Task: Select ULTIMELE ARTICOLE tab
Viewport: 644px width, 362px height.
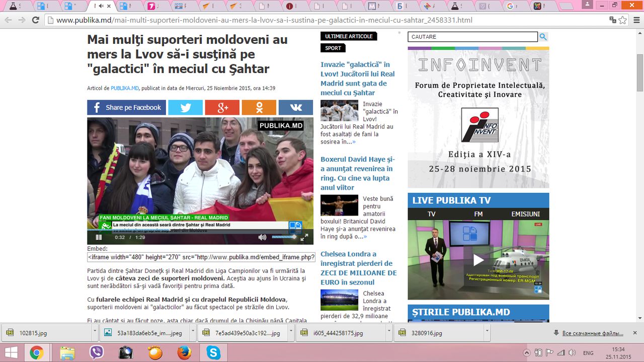Action: [x=349, y=36]
